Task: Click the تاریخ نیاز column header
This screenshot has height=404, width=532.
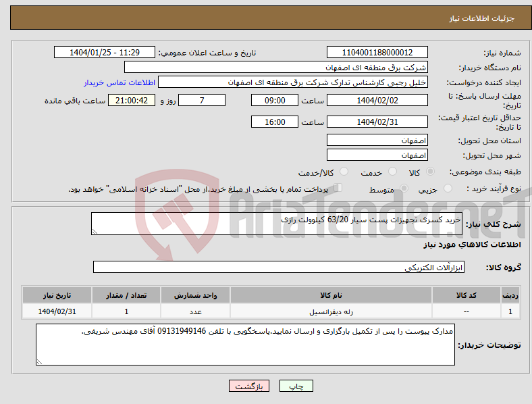Action: click(x=57, y=295)
